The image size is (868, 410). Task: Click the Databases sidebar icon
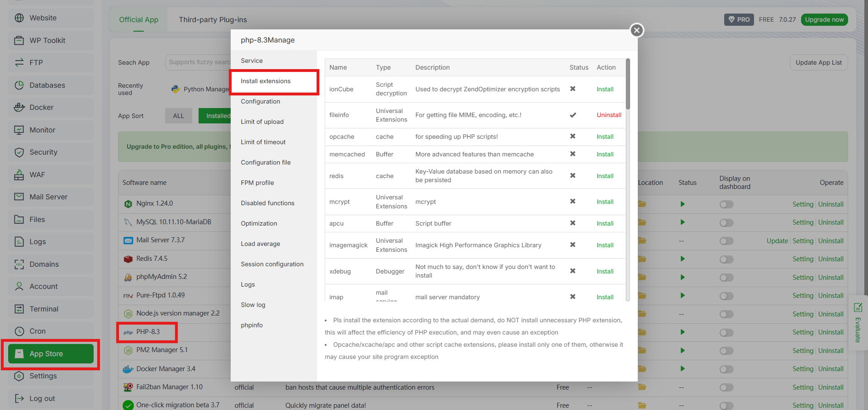click(19, 85)
